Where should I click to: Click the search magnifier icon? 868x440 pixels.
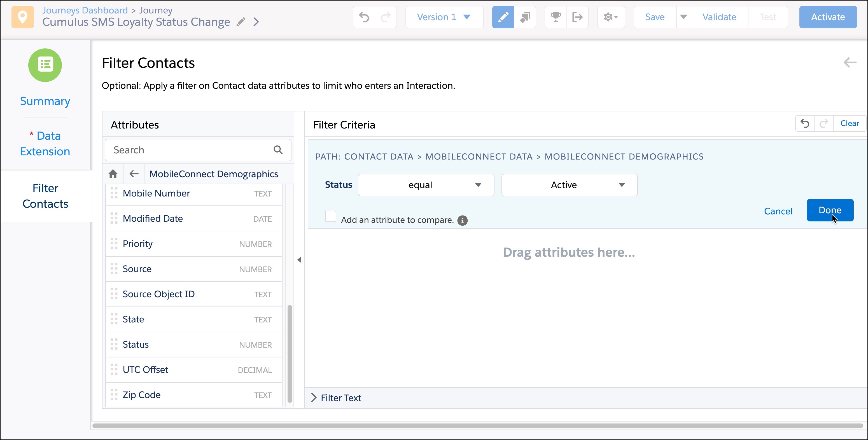(278, 150)
